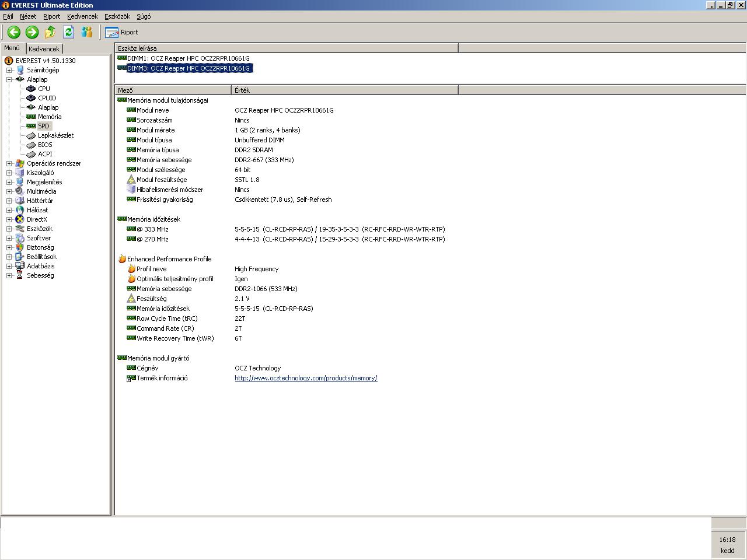Select the CPUID chip icon
Screen dimensions: 747x560
point(31,98)
